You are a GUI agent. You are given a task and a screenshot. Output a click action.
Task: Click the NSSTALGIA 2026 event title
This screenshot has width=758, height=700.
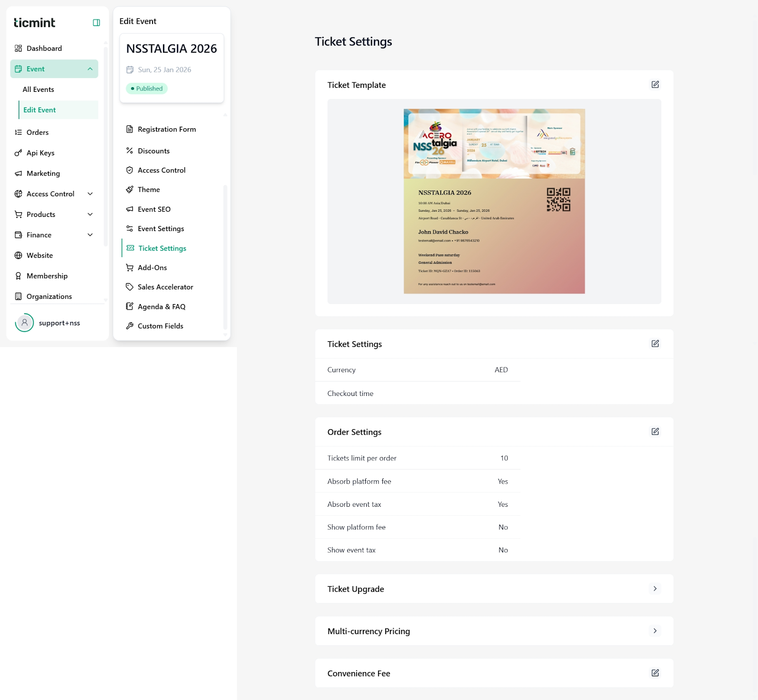(x=171, y=49)
